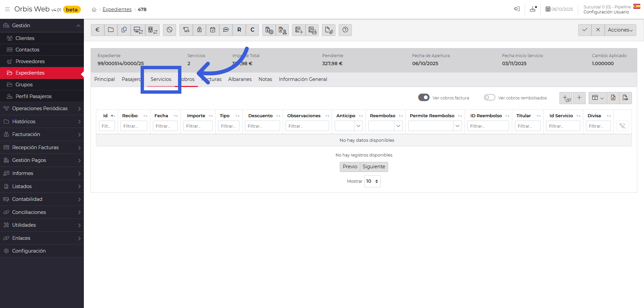Toggle the prohibited/cancel icon in the toolbar
The width and height of the screenshot is (644, 308).
(169, 30)
